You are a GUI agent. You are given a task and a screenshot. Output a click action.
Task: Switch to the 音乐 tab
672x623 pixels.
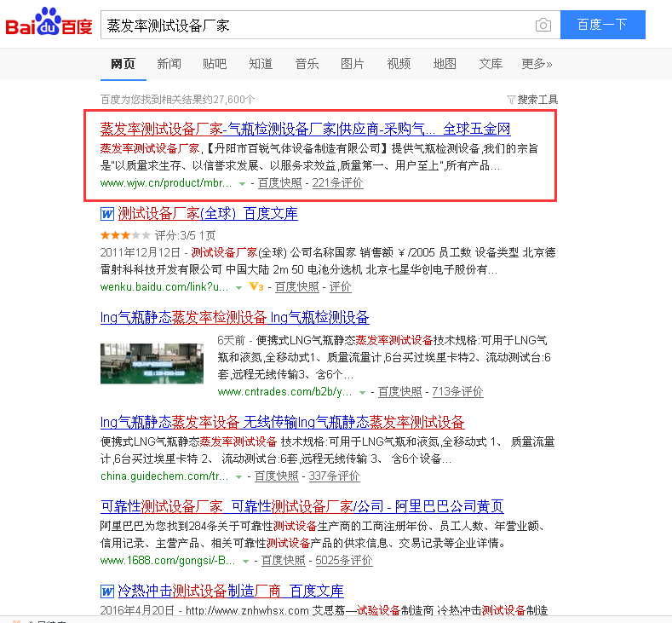(307, 64)
